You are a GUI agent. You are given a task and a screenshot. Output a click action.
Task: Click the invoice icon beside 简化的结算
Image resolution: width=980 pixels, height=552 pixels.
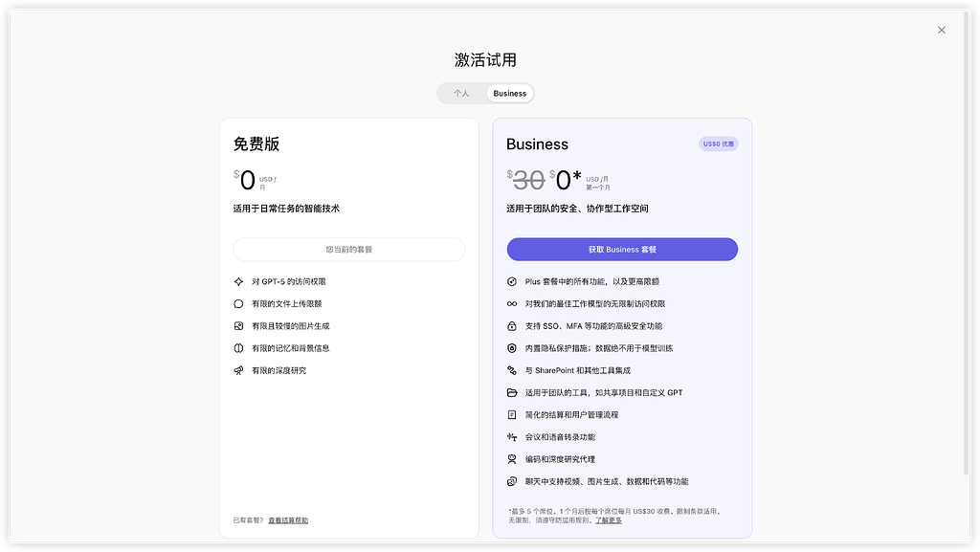point(512,414)
